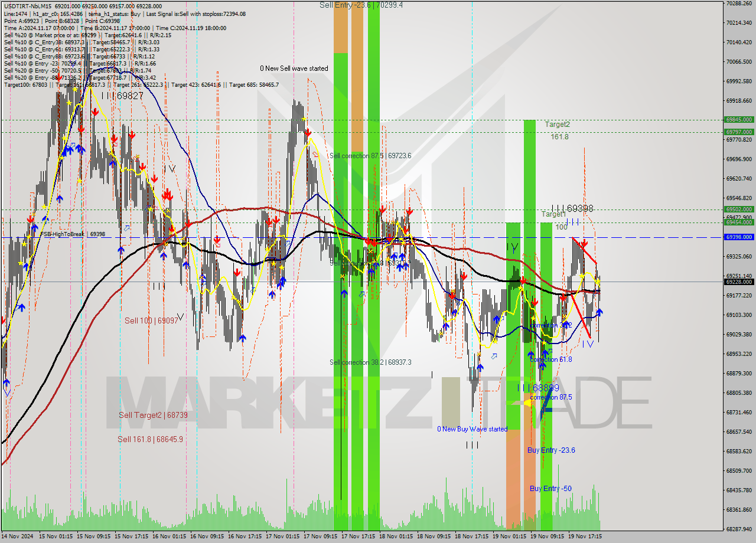Click the green 69845.000 price tag
This screenshot has height=543, width=756.
pyautogui.click(x=739, y=119)
